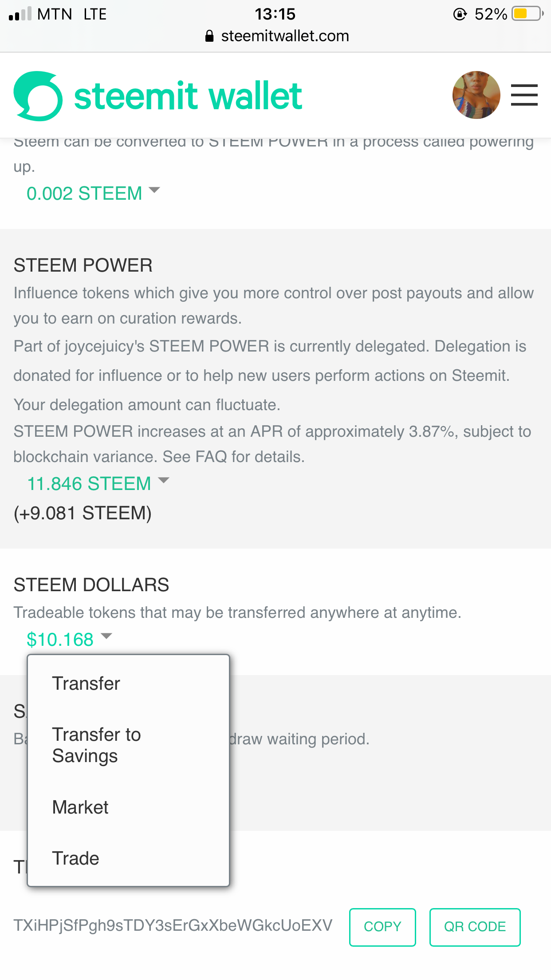The image size is (551, 980).
Task: Select Transfer from the dropdown menu
Action: point(86,684)
